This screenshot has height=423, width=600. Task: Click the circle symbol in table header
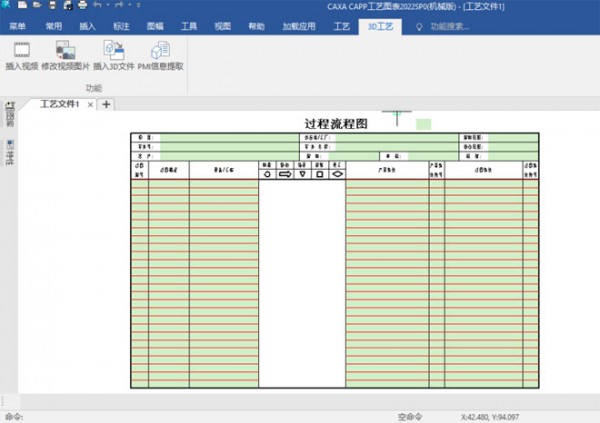click(x=267, y=174)
